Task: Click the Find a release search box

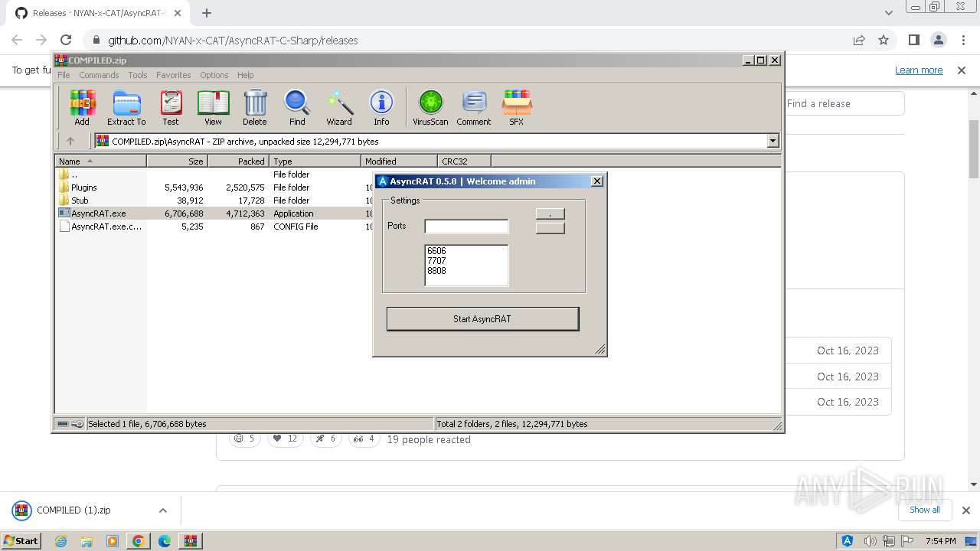Action: coord(842,103)
